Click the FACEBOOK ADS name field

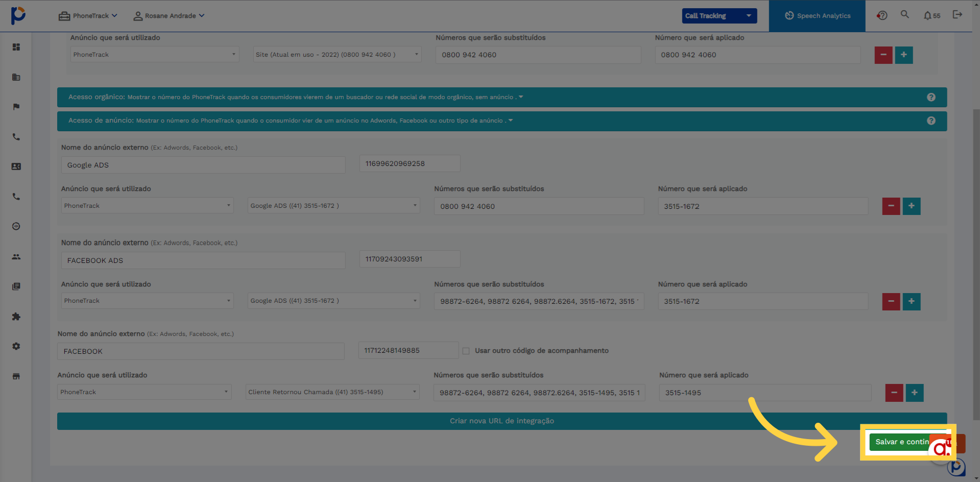pos(203,260)
